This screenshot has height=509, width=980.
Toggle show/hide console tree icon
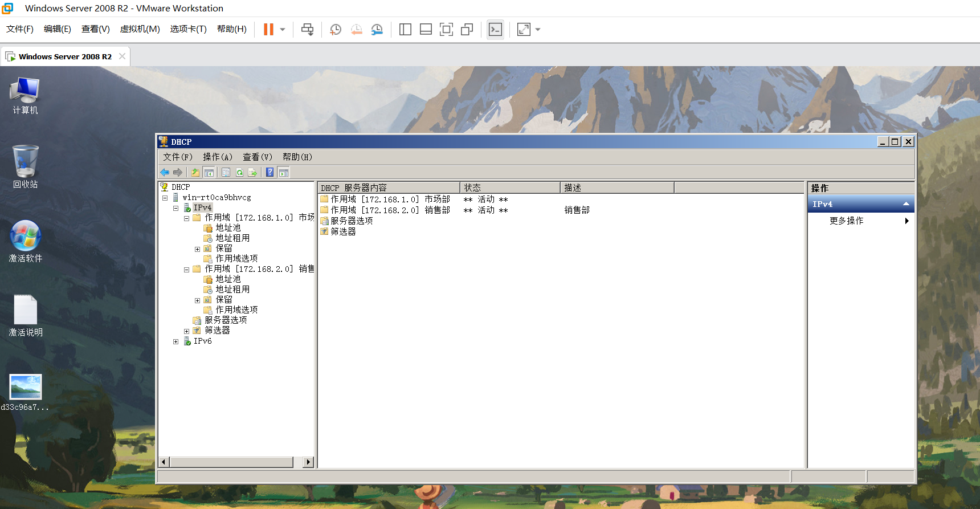(x=209, y=172)
